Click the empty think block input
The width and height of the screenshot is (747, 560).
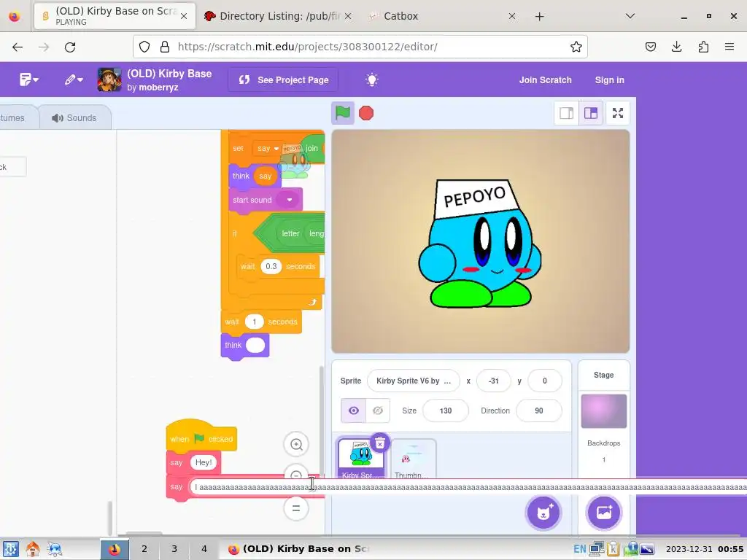[x=255, y=345]
